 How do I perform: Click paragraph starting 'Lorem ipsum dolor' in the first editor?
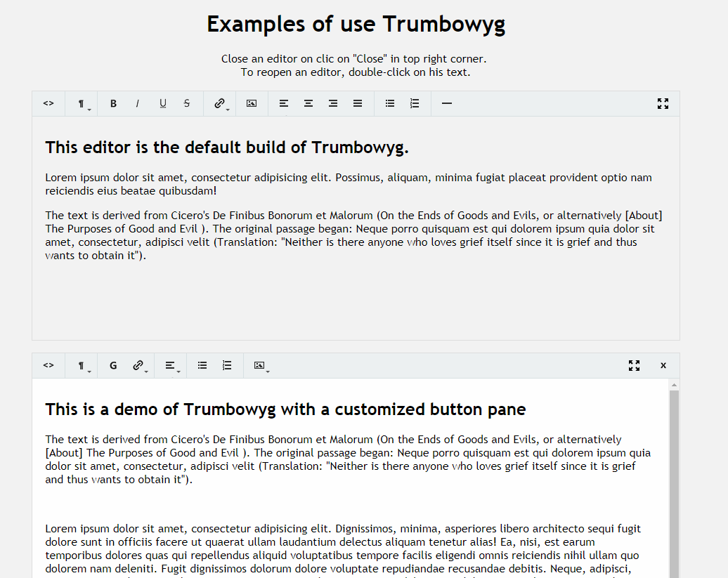pyautogui.click(x=349, y=184)
